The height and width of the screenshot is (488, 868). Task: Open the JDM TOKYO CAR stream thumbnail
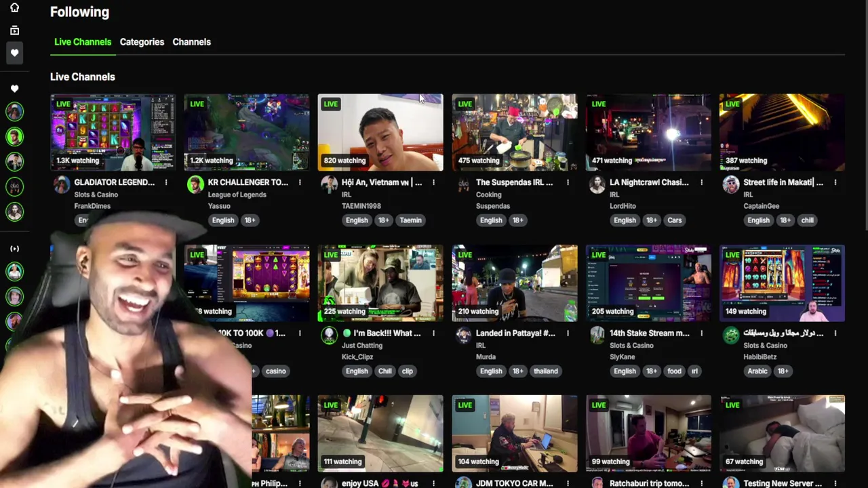coord(515,434)
